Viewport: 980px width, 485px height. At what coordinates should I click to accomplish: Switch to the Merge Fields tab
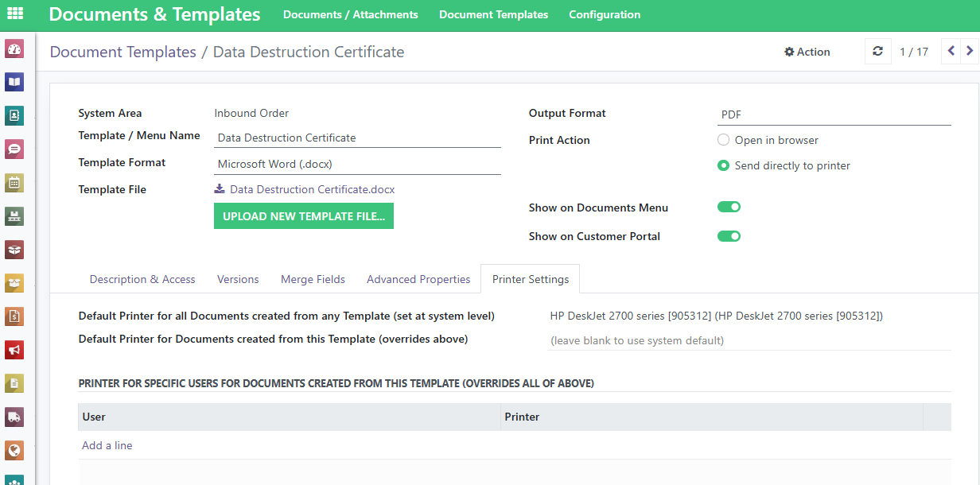(313, 279)
